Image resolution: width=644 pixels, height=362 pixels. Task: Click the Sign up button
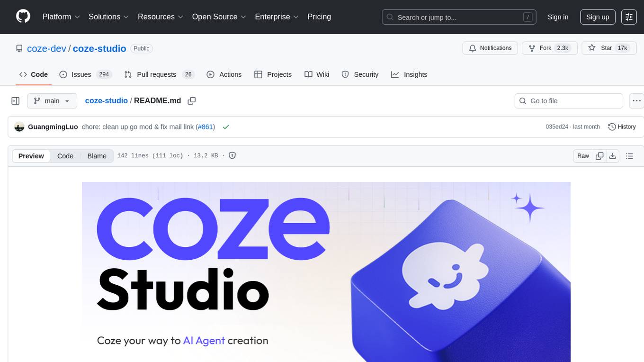(598, 17)
